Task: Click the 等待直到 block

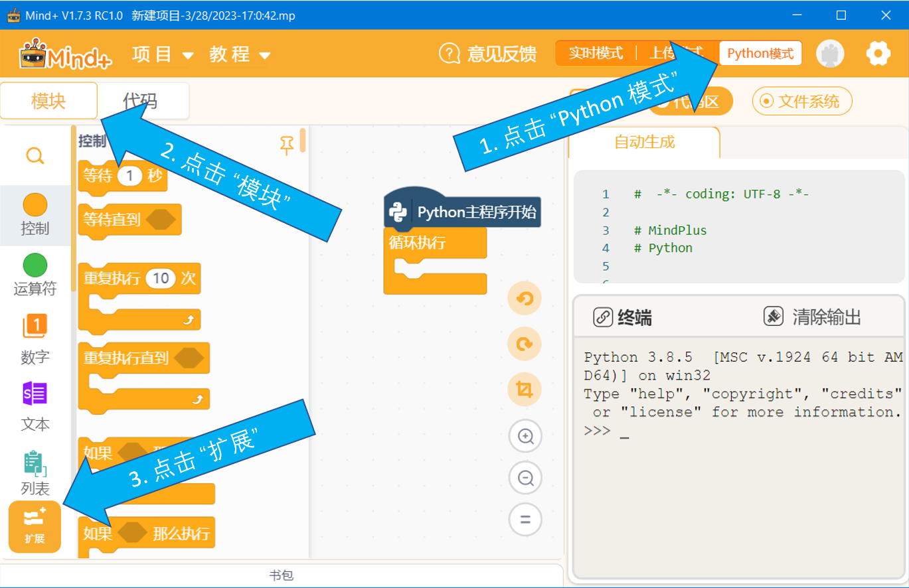Action: click(129, 220)
